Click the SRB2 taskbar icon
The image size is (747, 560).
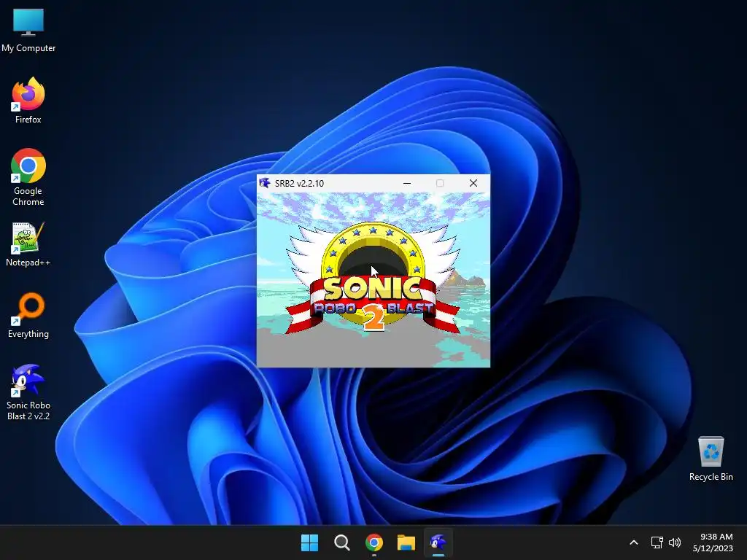click(x=438, y=542)
